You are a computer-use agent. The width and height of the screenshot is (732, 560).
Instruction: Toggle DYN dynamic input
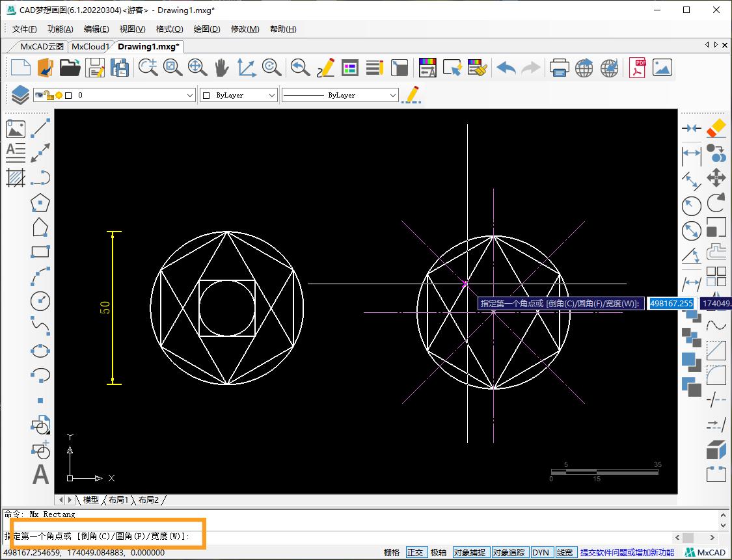540,552
